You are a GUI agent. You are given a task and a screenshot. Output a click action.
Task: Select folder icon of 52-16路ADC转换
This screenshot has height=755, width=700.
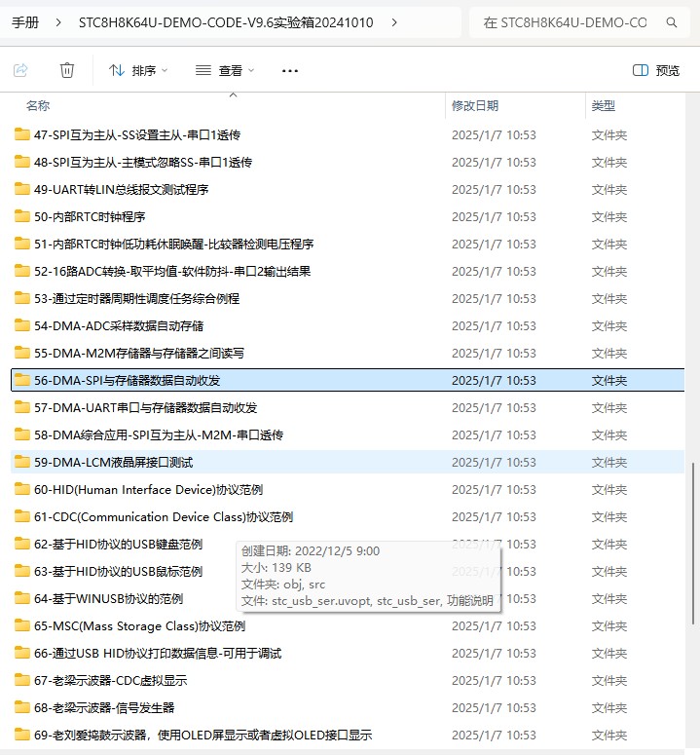pos(22,271)
